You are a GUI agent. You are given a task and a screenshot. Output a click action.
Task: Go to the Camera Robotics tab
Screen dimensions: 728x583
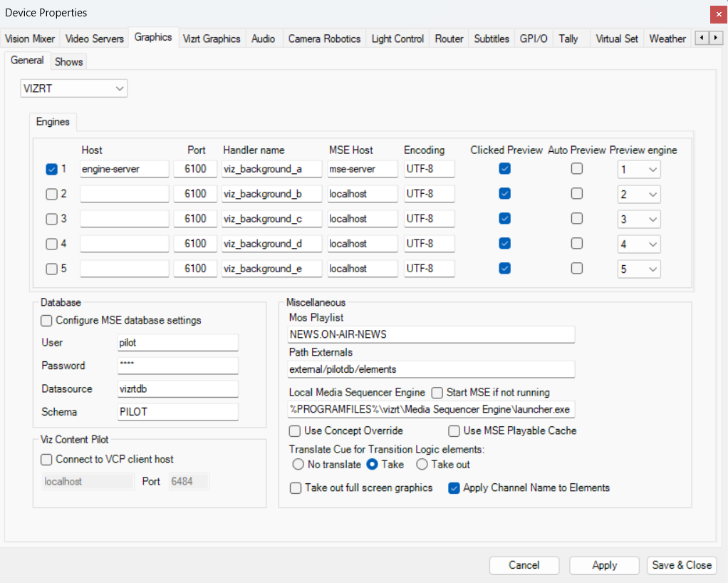(x=324, y=39)
